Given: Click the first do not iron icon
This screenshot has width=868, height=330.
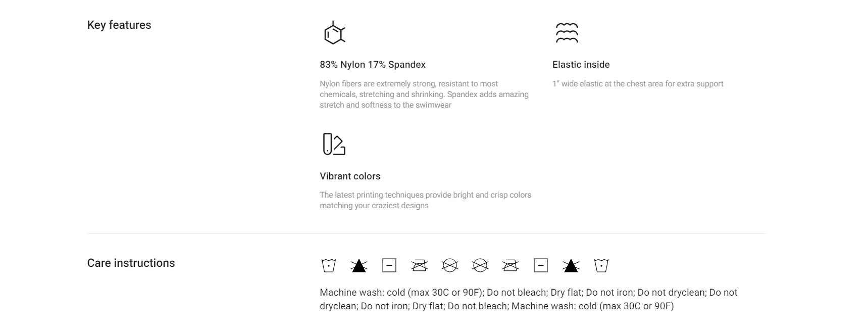Looking at the screenshot, I should point(420,265).
